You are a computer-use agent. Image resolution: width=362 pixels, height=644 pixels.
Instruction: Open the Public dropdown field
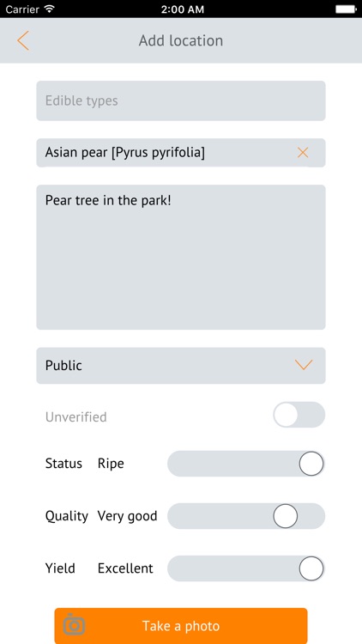point(181,366)
